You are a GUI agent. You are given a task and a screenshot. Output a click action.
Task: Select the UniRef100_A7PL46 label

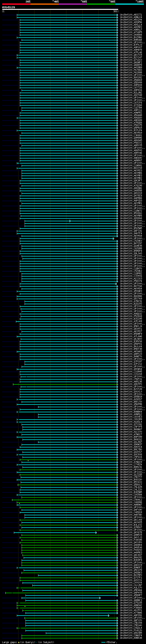tap(131, 53)
